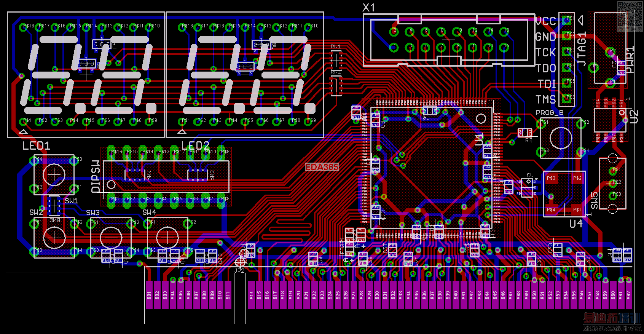Viewport: 644px width, 334px height.
Task: Select the SW4 label
Action: (149, 212)
